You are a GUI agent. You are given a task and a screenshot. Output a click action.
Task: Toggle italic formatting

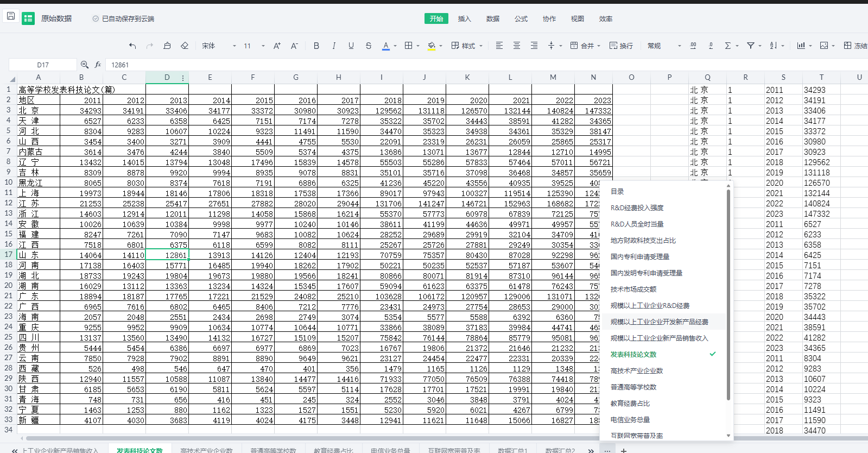pyautogui.click(x=334, y=46)
